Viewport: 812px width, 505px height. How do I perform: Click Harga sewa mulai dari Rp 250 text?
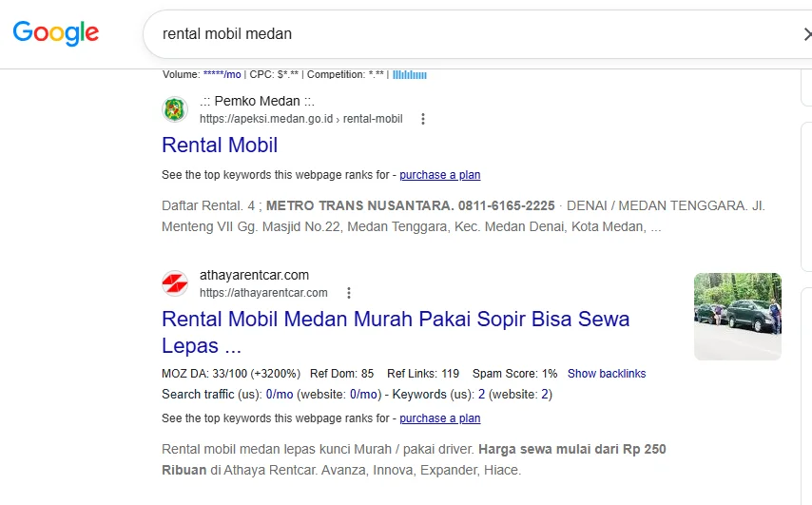pos(572,450)
